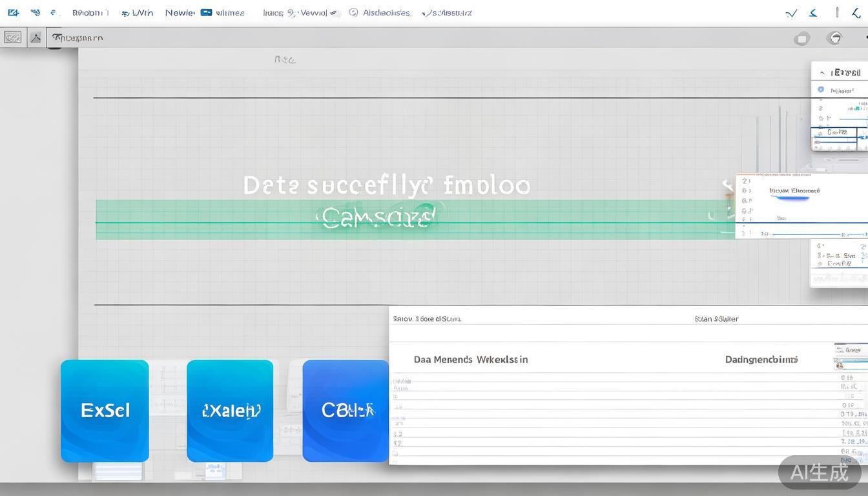Click the blue slider bar in middle-right panel
The height and width of the screenshot is (496, 868).
793,198
